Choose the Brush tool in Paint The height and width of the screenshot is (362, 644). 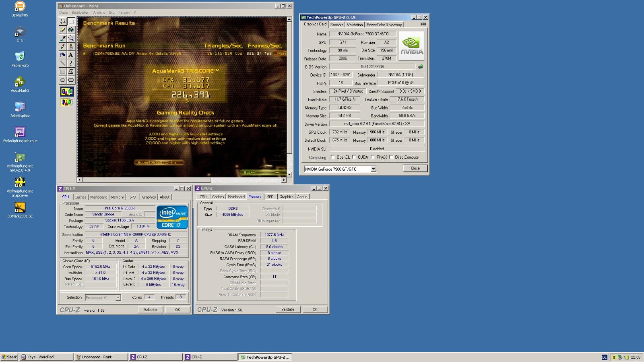(71, 47)
